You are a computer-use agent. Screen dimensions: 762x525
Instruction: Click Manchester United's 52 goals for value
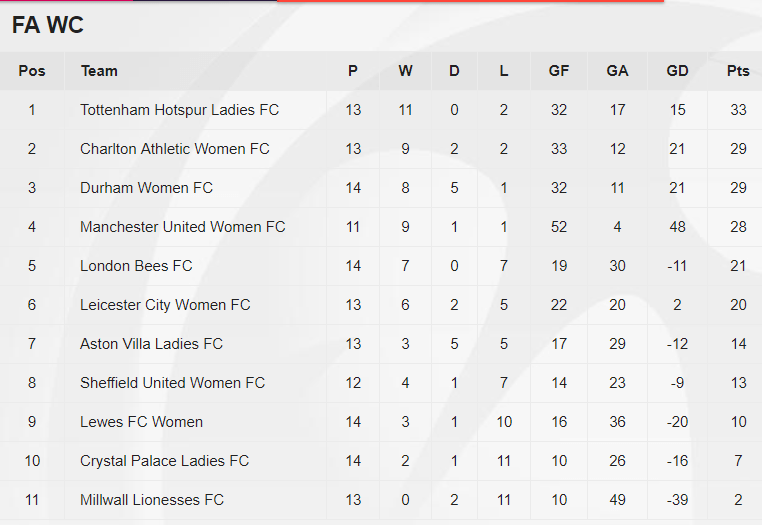click(558, 227)
